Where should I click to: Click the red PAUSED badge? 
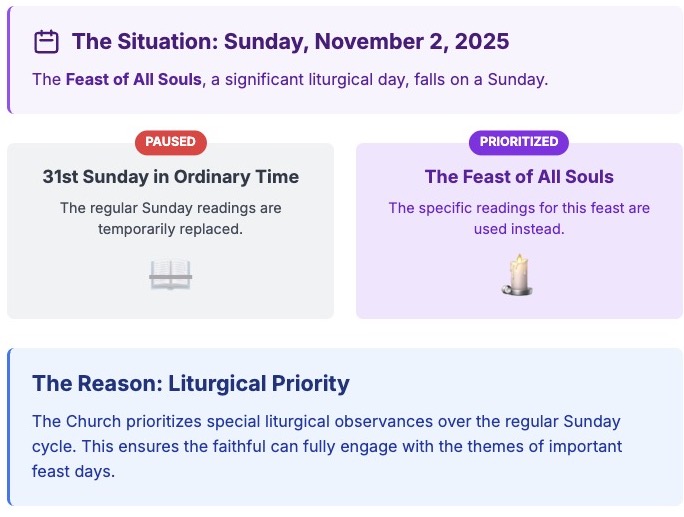pos(170,142)
